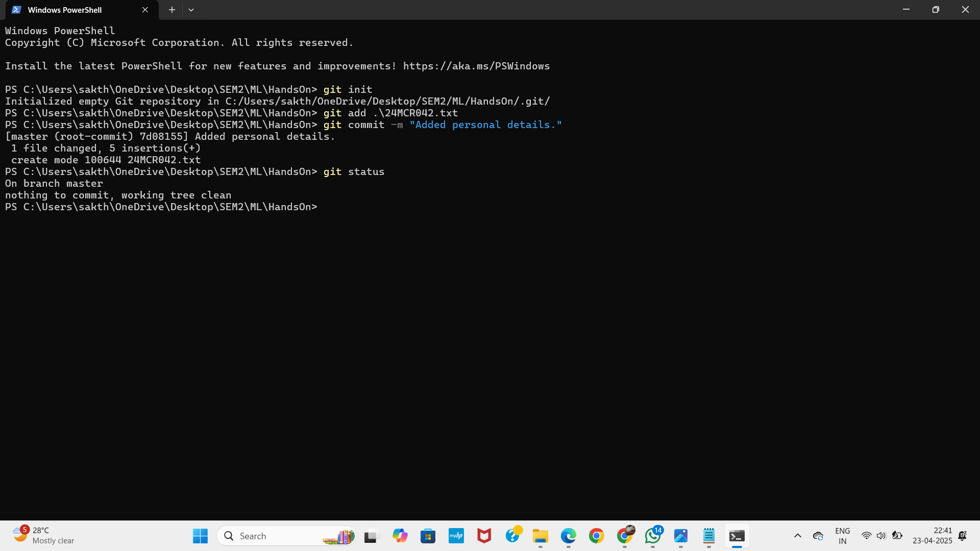The height and width of the screenshot is (551, 980).
Task: Open Google Chrome from taskbar
Action: pyautogui.click(x=596, y=536)
